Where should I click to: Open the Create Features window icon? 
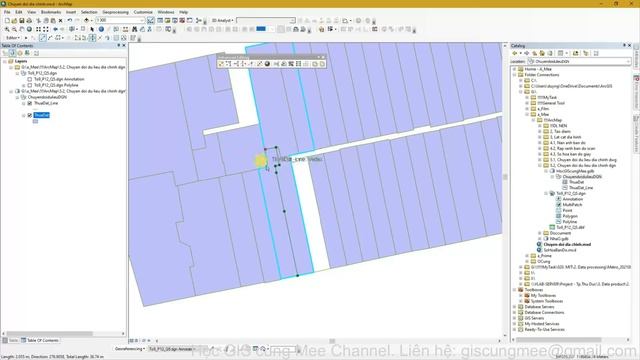point(133,38)
